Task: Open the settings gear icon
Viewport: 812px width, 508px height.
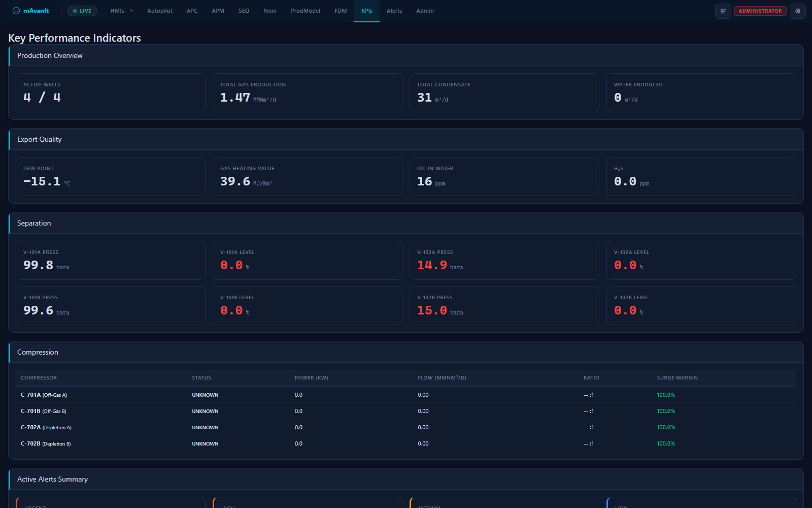Action: point(797,11)
